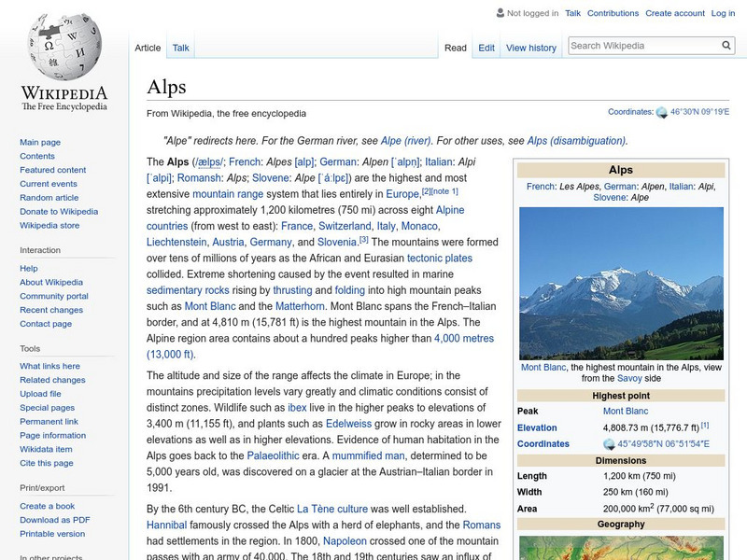The height and width of the screenshot is (560, 747).
Task: Open About Wikipedia link
Action: tap(51, 282)
